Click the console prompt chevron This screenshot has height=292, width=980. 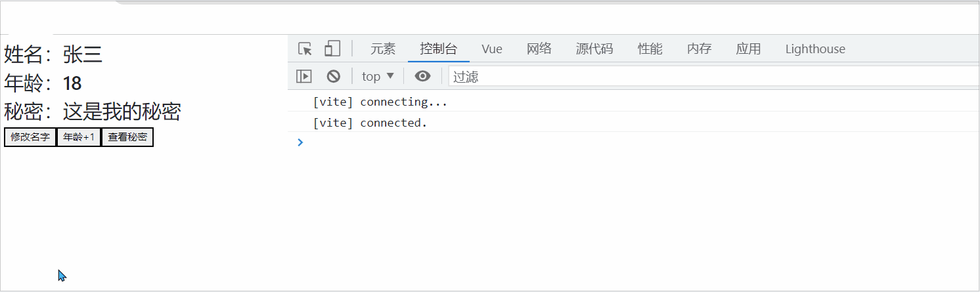(x=300, y=142)
